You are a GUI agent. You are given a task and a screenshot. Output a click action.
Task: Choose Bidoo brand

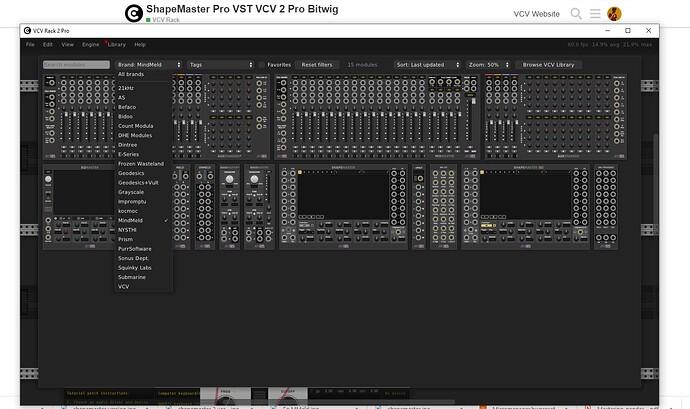[x=143, y=117]
